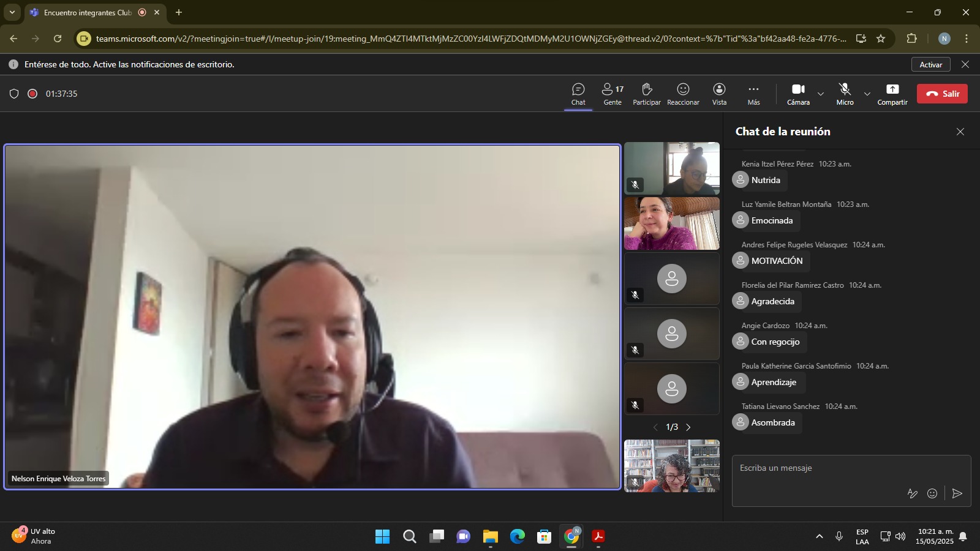Select the Encuentro integrantes Club browser tab
The height and width of the screenshot is (551, 980).
click(88, 12)
